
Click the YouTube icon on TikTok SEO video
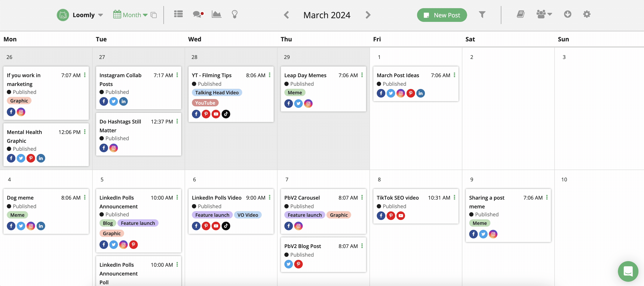tap(401, 215)
